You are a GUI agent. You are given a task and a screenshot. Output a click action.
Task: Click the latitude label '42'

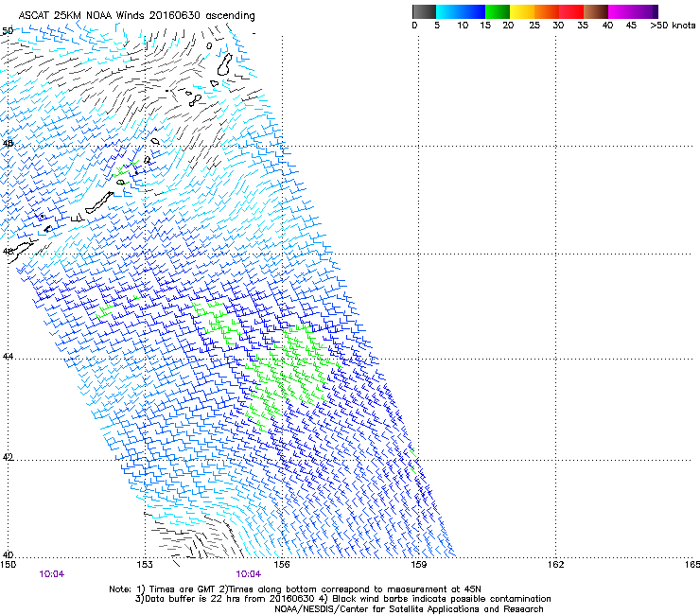(8, 458)
